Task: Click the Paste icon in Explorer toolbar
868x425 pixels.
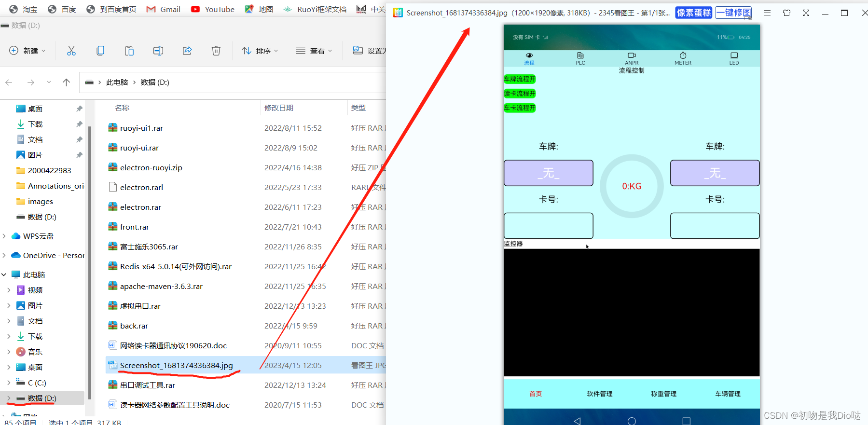Action: pyautogui.click(x=129, y=51)
